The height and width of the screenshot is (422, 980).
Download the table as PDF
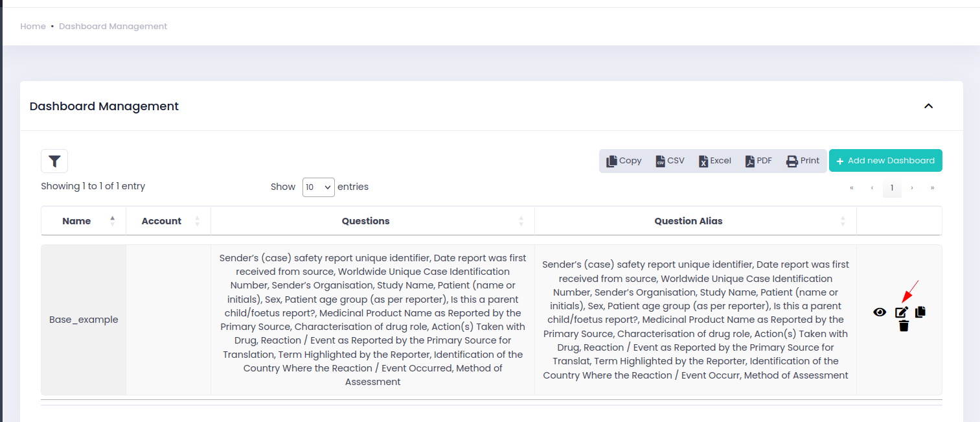pyautogui.click(x=758, y=161)
